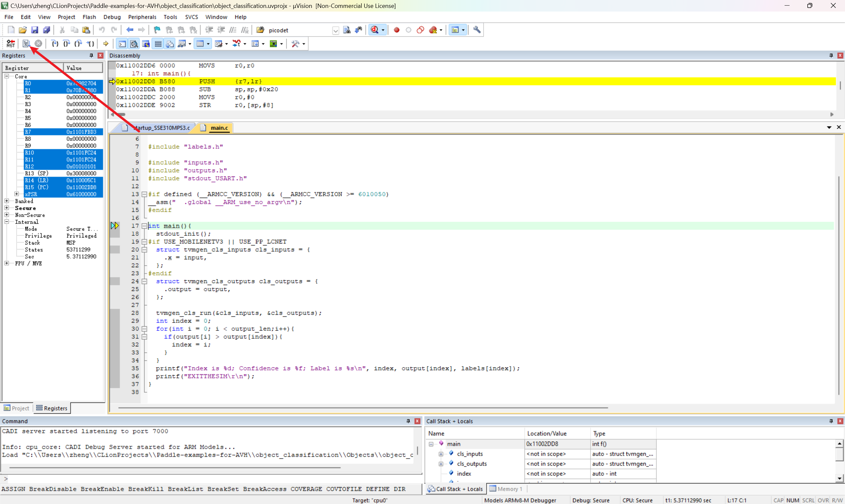Image resolution: width=845 pixels, height=504 pixels.
Task: Click the Command window input line
Action: (x=204, y=479)
